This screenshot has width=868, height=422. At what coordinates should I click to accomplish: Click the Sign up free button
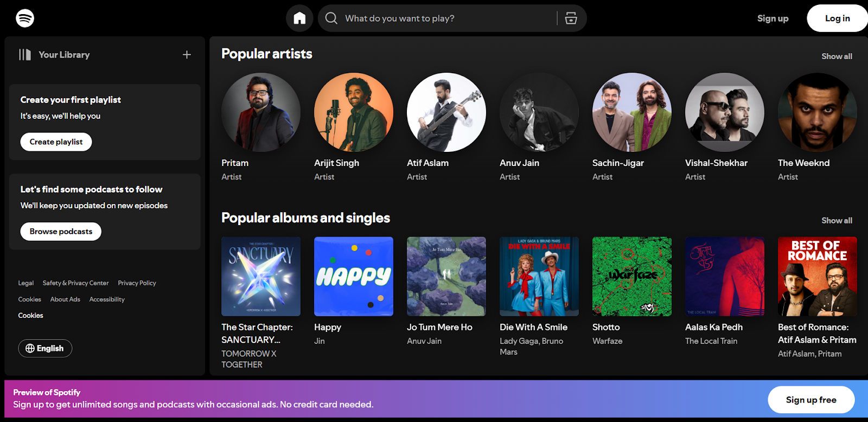(811, 400)
